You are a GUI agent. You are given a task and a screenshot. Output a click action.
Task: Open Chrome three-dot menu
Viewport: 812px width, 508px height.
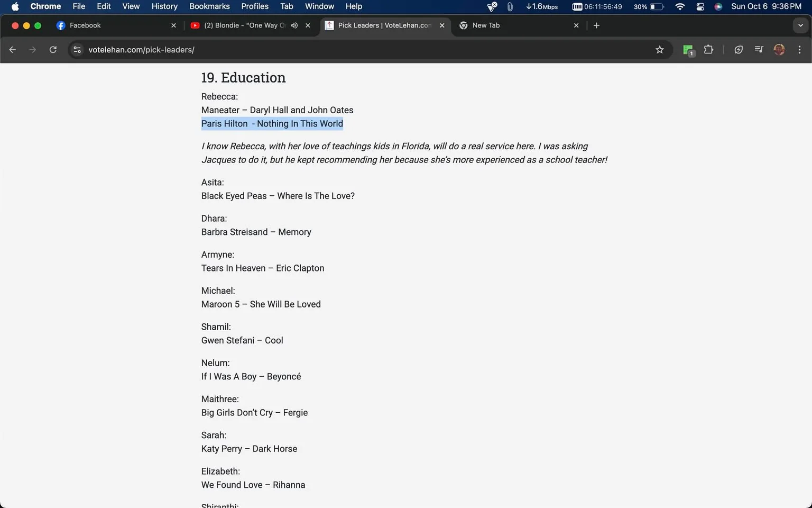point(799,50)
